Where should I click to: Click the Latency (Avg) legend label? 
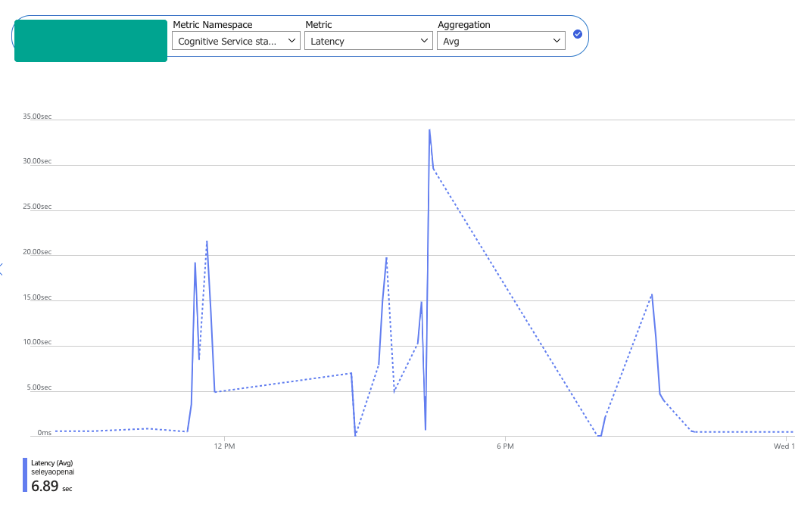click(x=51, y=462)
